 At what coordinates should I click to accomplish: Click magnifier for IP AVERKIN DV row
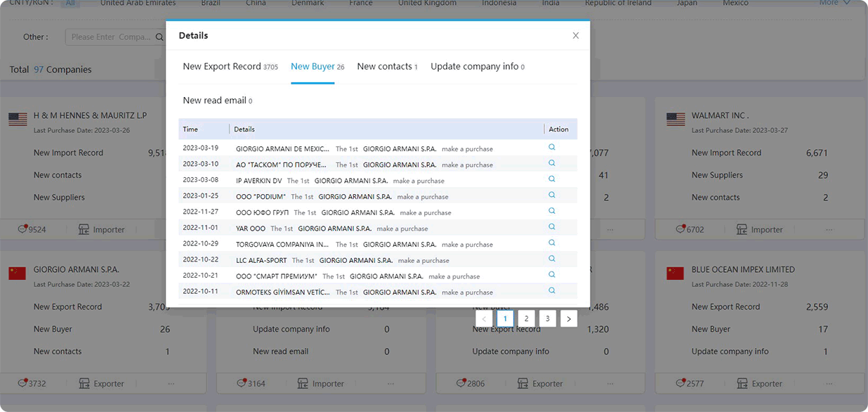tap(552, 179)
